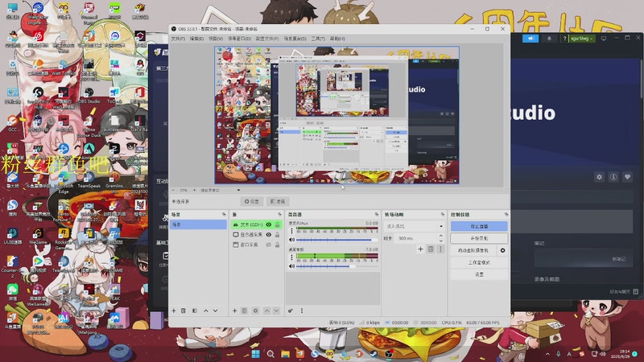This screenshot has width=644, height=362.
Task: Move scene down with arrow icon
Action: (215, 311)
